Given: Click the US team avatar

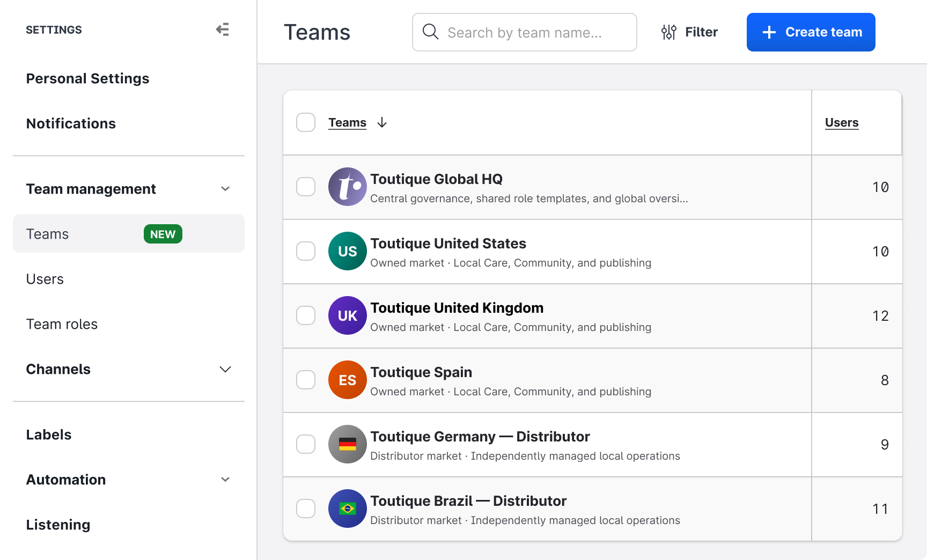Looking at the screenshot, I should click(x=348, y=251).
